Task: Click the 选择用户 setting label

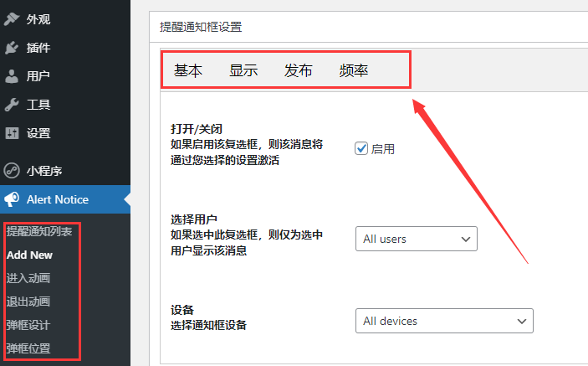Action: [x=194, y=219]
